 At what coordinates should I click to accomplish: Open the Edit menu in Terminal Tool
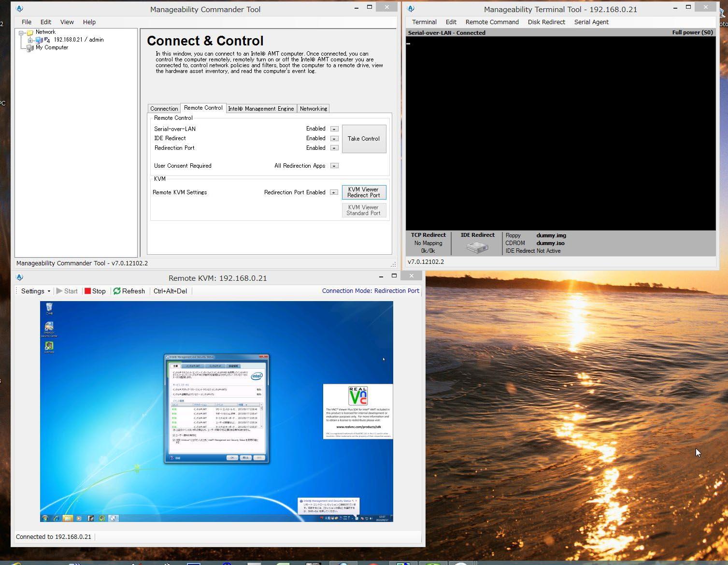click(451, 22)
